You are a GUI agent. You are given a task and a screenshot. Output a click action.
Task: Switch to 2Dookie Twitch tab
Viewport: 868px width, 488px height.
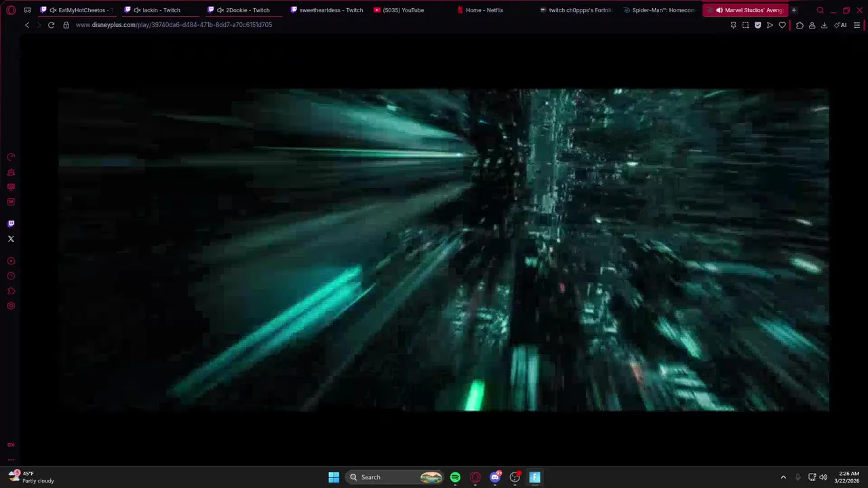click(244, 10)
